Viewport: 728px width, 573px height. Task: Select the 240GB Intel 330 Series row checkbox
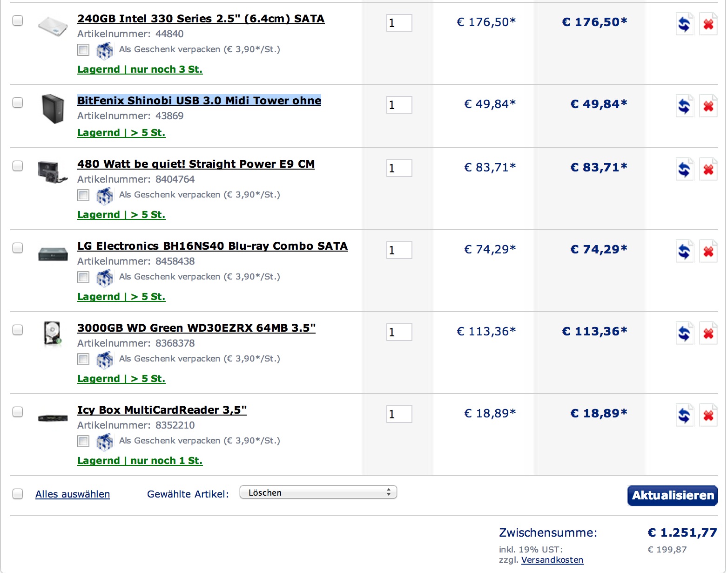coord(18,20)
